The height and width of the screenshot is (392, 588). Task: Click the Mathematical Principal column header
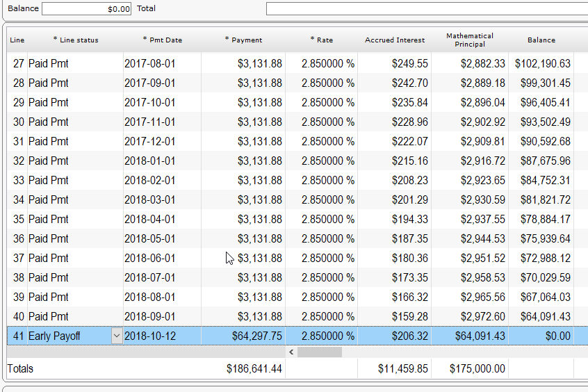pyautogui.click(x=470, y=40)
